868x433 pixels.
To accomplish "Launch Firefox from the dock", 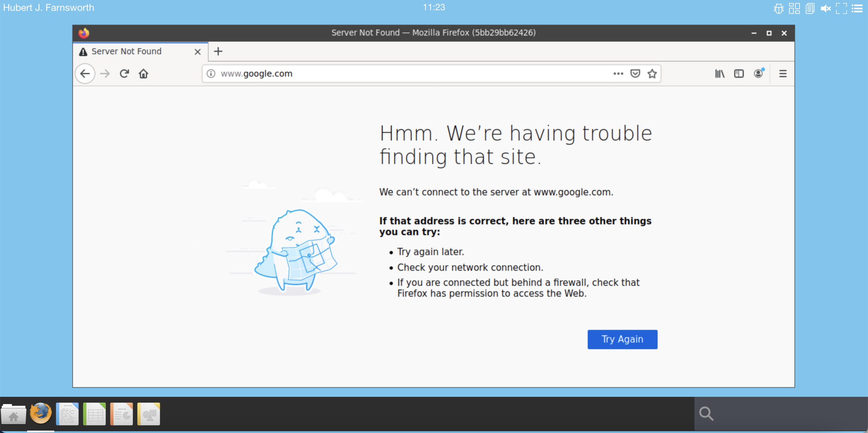I will coord(40,413).
